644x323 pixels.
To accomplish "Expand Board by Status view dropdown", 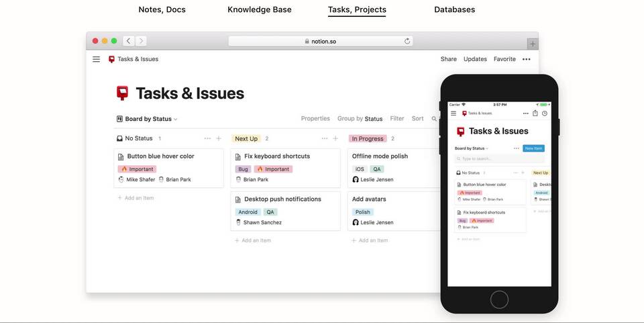I will click(147, 119).
